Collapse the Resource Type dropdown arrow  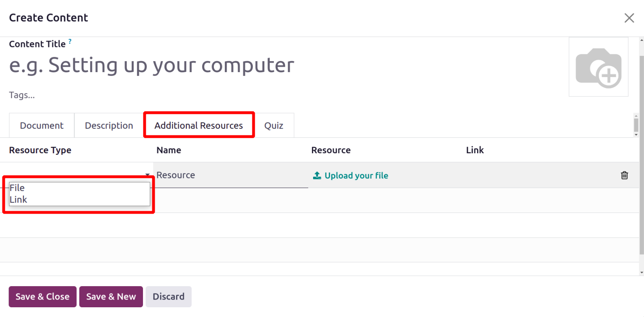coord(147,175)
